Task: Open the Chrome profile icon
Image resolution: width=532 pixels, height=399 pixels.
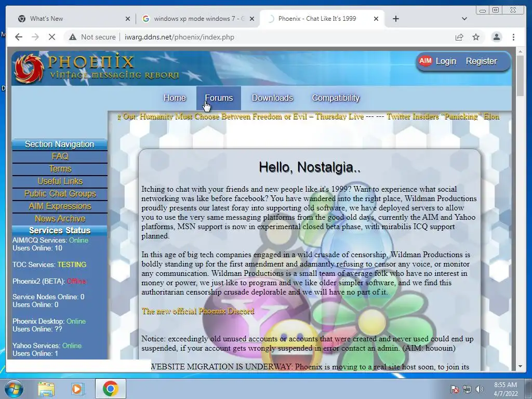Action: click(x=496, y=37)
